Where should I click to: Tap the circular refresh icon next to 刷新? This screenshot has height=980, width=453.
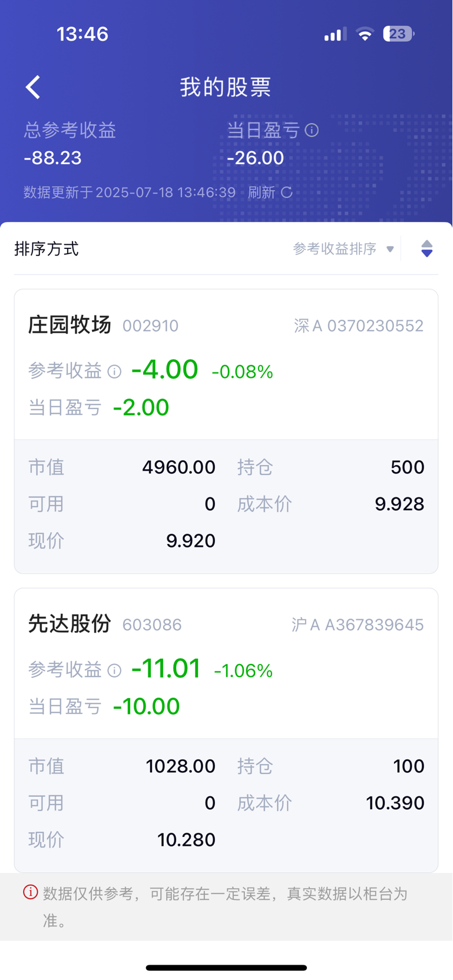pos(286,192)
